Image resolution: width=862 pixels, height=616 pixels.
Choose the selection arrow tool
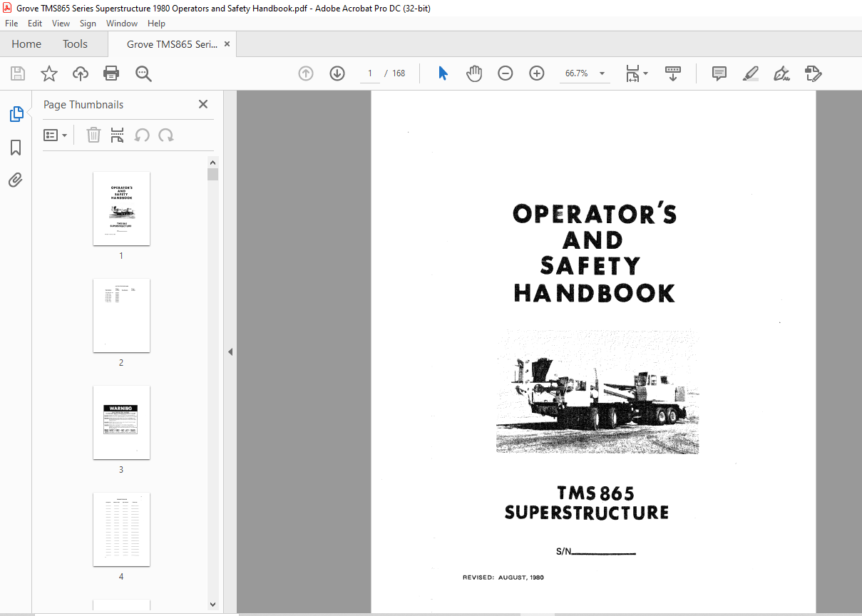tap(443, 73)
